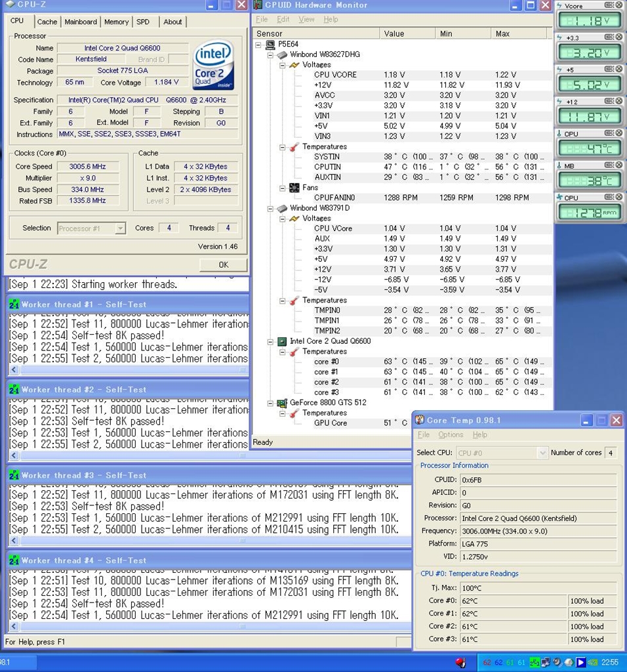The width and height of the screenshot is (627, 672).
Task: Click the thermometer icon on MB gadget
Action: 559,165
